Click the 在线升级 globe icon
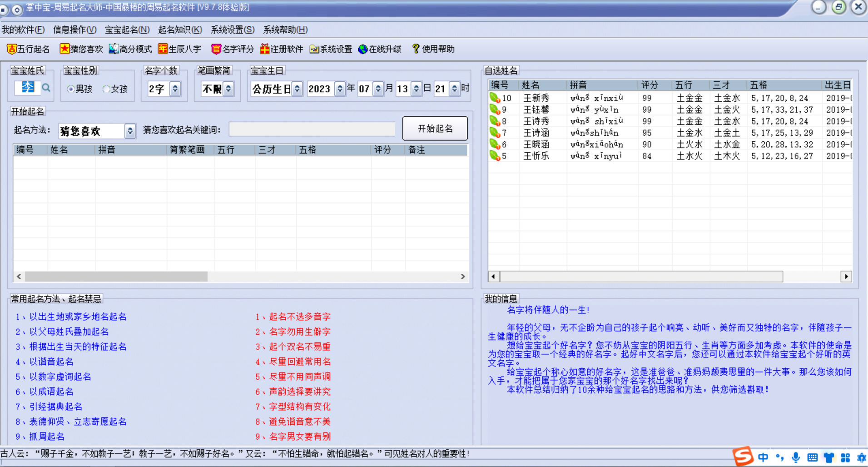The image size is (868, 467). [x=363, y=49]
